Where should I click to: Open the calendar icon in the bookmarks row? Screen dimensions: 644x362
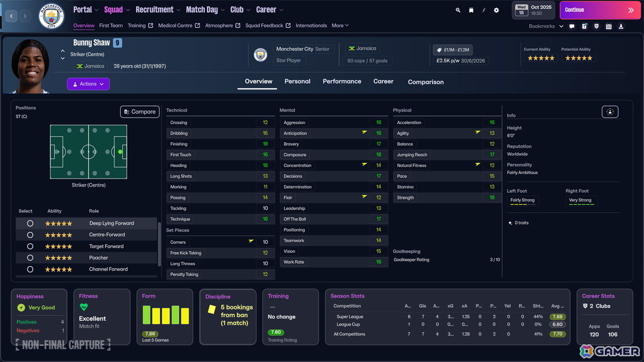(609, 26)
